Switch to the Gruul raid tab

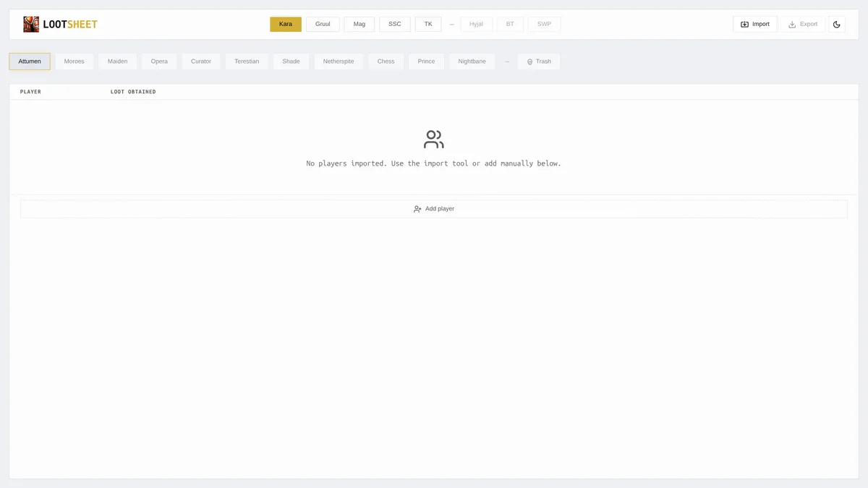(x=323, y=25)
